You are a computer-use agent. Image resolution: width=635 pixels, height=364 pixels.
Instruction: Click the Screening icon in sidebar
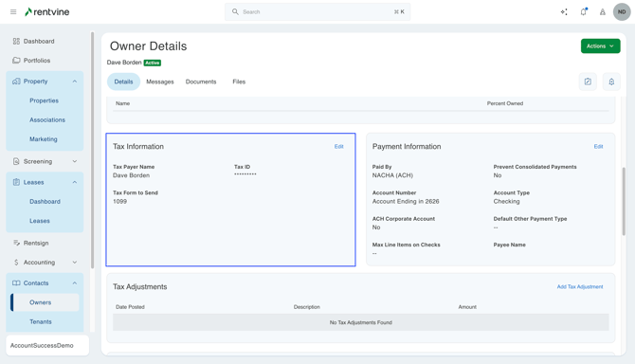[16, 161]
